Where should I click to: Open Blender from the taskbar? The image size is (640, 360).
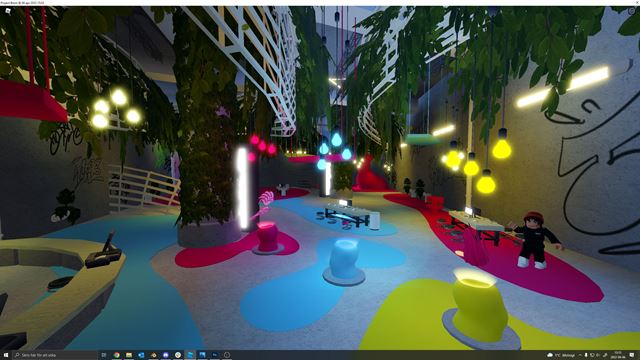click(153, 355)
